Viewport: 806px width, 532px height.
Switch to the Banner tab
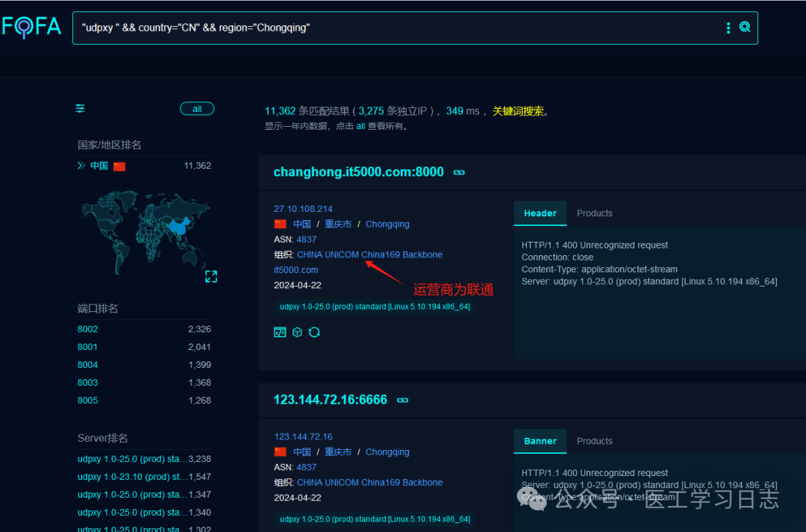point(540,441)
